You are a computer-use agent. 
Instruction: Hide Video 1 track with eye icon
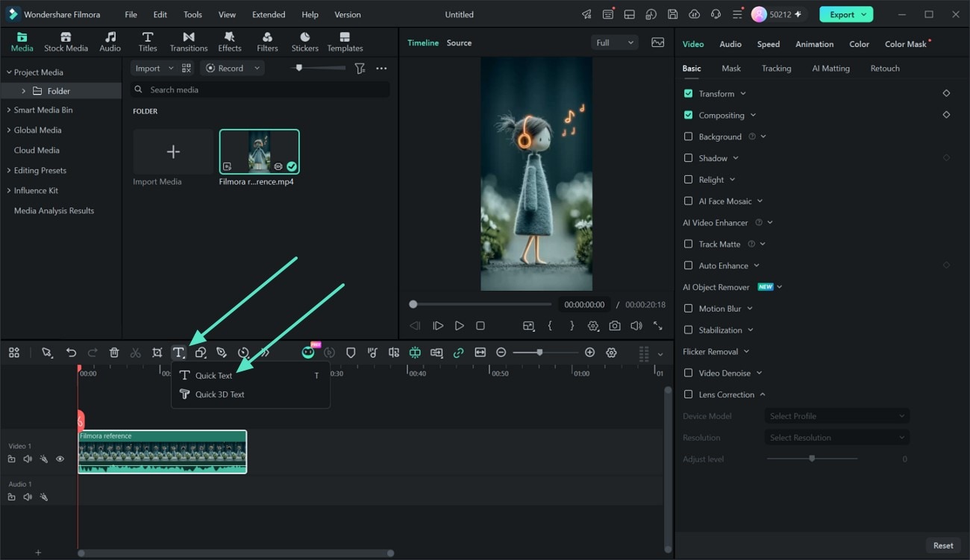(60, 459)
